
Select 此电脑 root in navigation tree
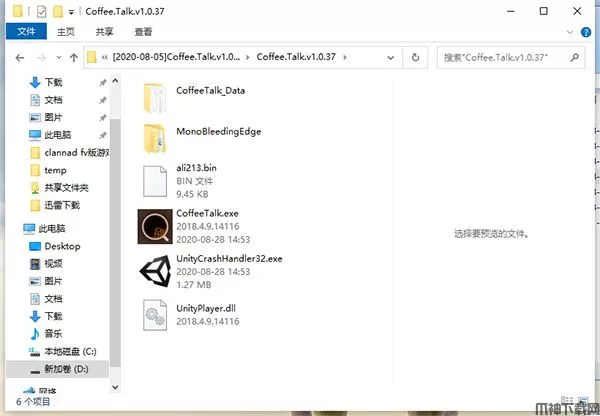tap(44, 229)
